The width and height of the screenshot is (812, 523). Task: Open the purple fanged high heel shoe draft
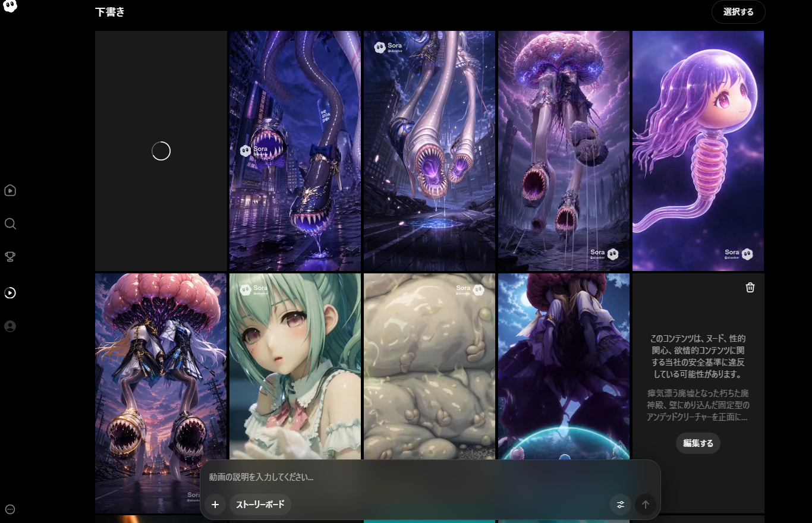click(x=295, y=151)
